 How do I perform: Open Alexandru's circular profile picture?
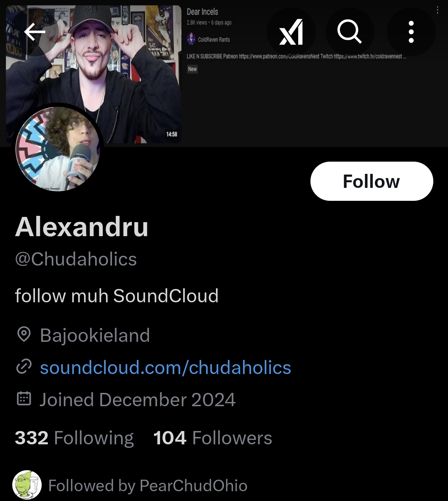tap(58, 149)
